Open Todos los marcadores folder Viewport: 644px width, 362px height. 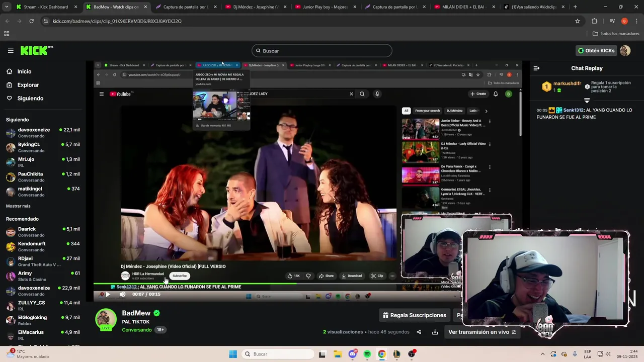pyautogui.click(x=616, y=34)
